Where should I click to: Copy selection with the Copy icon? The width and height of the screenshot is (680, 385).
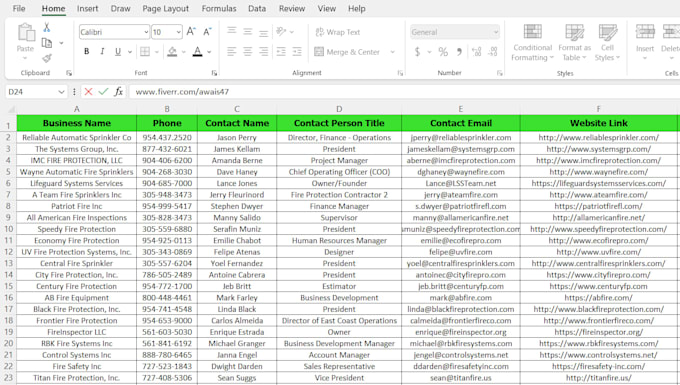[x=47, y=43]
